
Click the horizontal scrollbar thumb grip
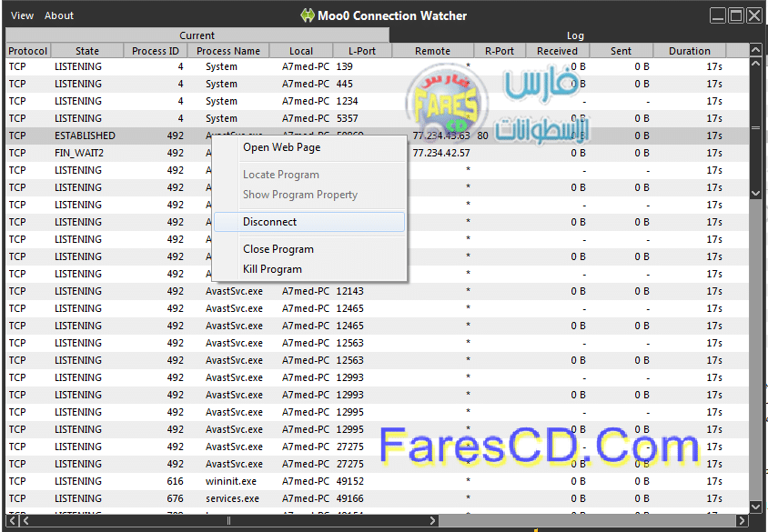pyautogui.click(x=228, y=520)
